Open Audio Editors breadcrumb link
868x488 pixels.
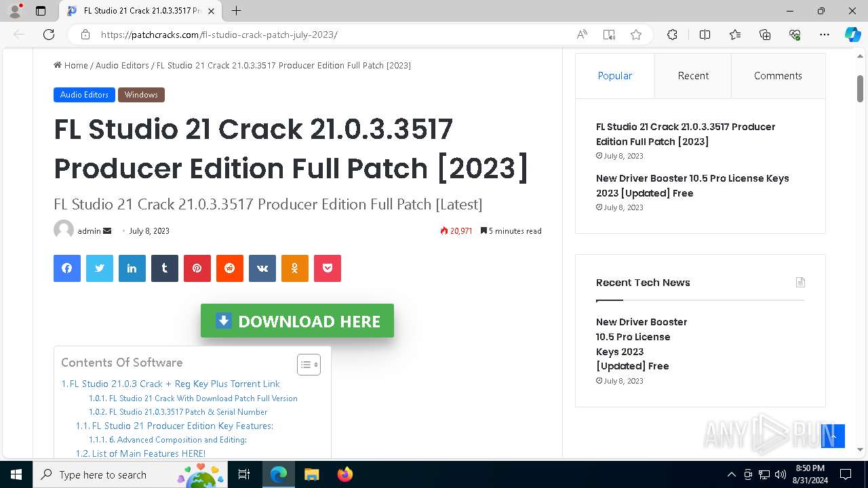pos(122,65)
